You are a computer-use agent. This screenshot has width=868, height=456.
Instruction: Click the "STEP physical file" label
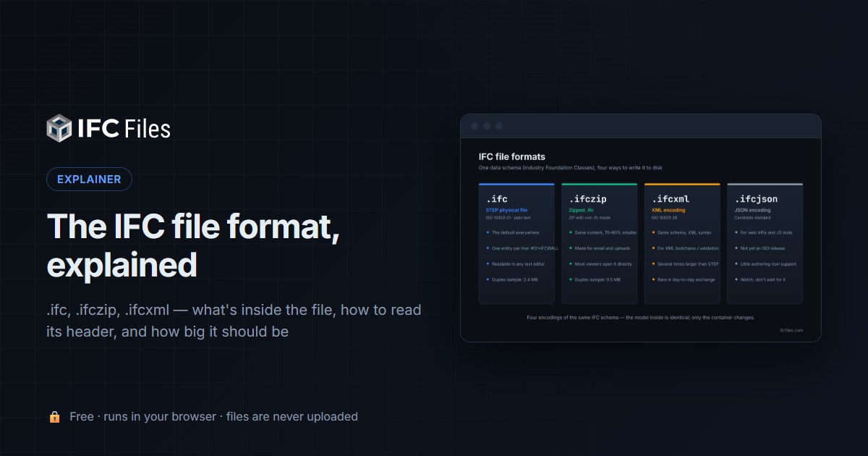pyautogui.click(x=507, y=211)
